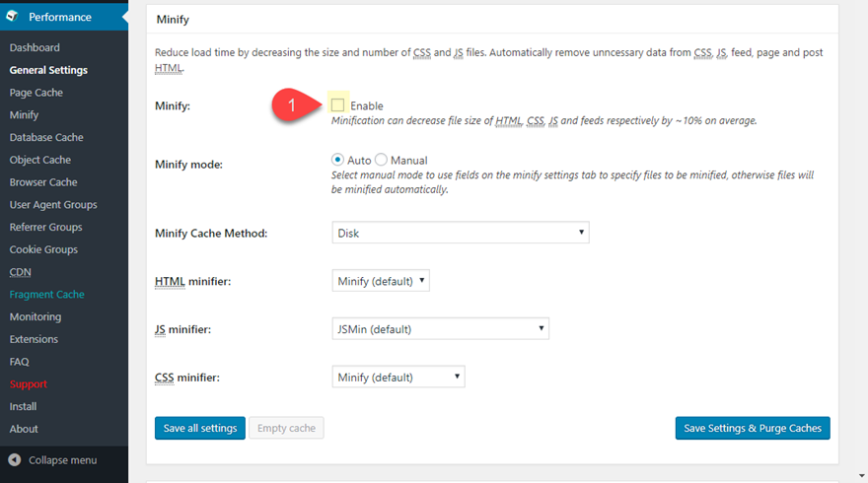Expand the JS minifier dropdown
This screenshot has width=868, height=483.
pyautogui.click(x=440, y=329)
